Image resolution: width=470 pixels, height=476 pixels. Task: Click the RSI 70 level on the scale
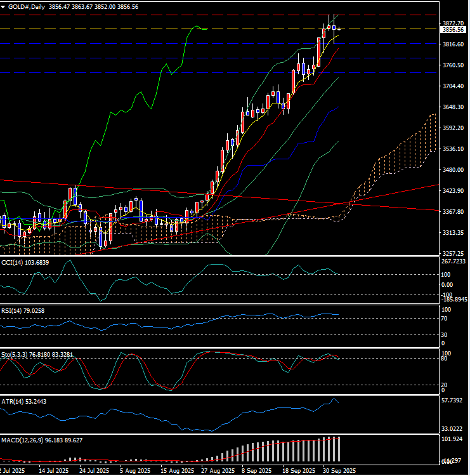(x=444, y=319)
